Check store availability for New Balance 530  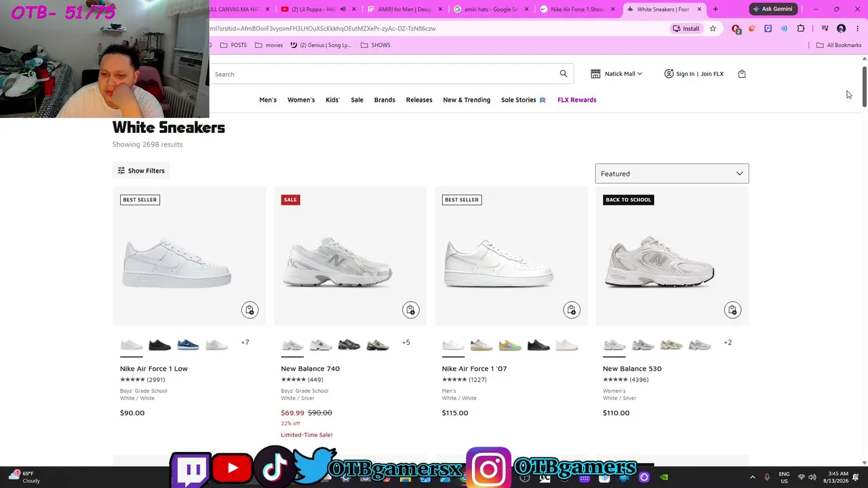(x=732, y=310)
